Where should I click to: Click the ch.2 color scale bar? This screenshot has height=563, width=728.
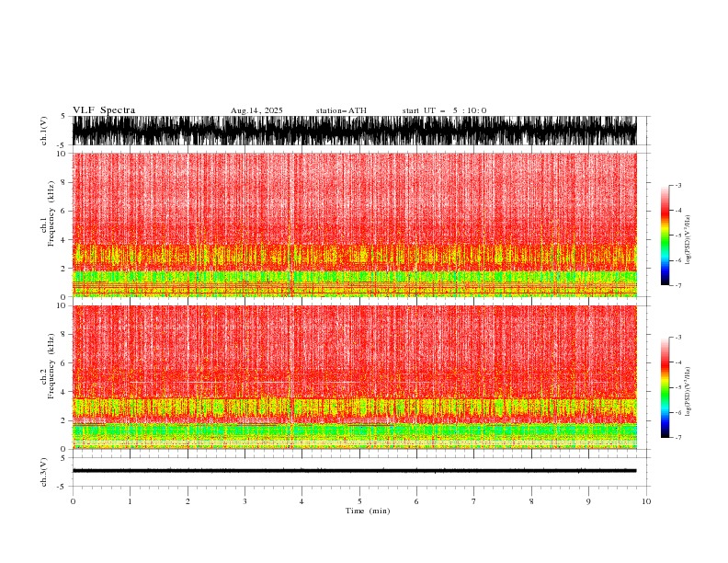[x=665, y=387]
